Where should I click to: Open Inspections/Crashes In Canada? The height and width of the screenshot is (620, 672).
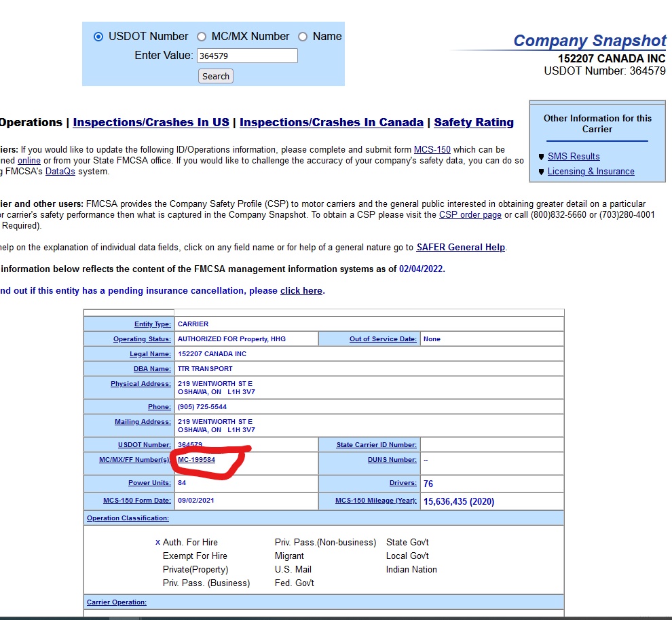(x=332, y=122)
